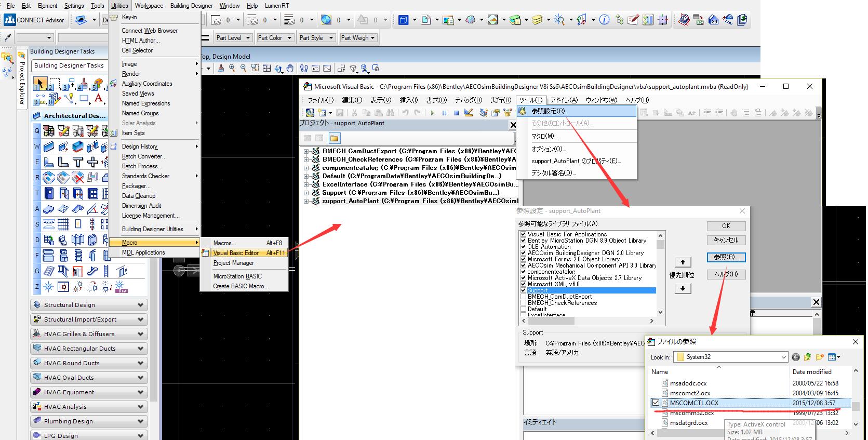Select Cell Selector in the Utilities menu
The image size is (868, 440).
pyautogui.click(x=137, y=50)
